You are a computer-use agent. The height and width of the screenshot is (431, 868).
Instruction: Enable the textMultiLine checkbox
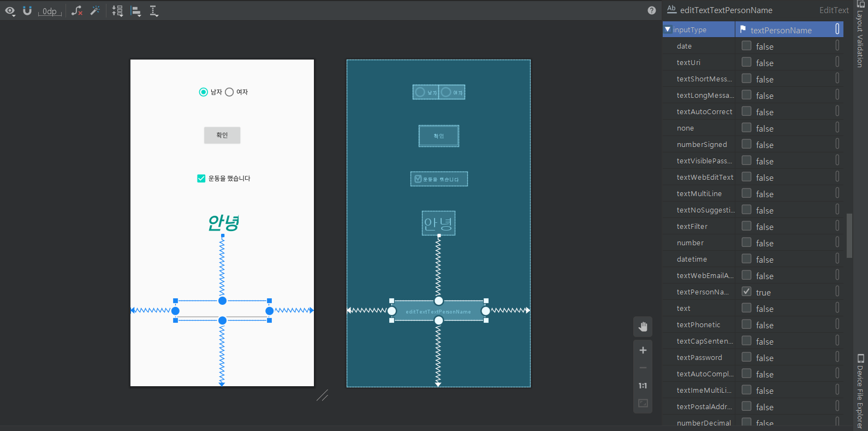[746, 193]
